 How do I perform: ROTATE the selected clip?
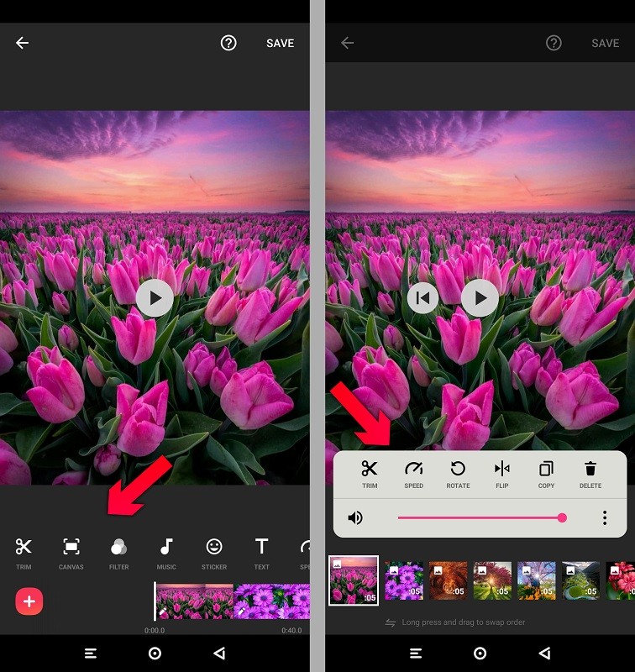tap(458, 475)
